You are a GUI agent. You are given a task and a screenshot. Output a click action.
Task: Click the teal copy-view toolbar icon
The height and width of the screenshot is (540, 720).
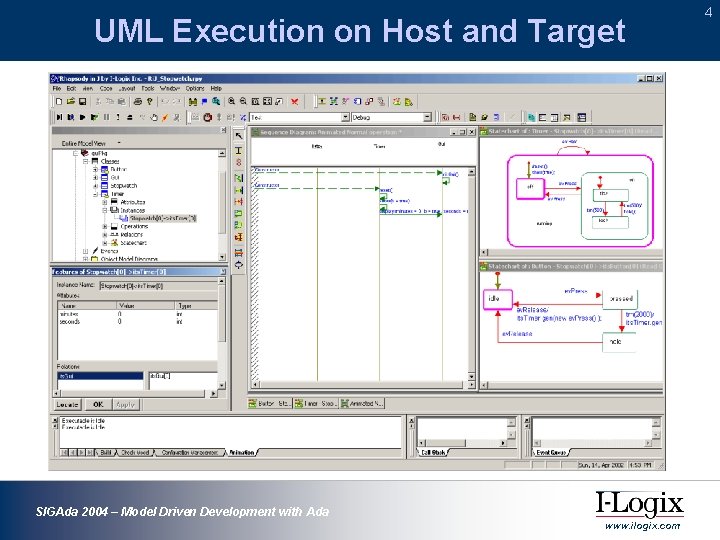click(x=531, y=118)
